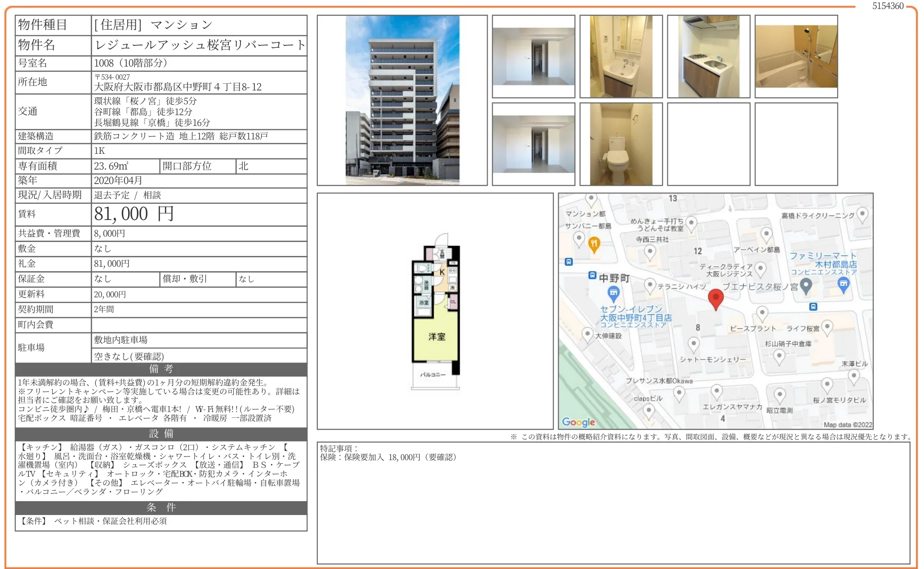Click the ライフ桜宮 map pin
The image size is (924, 569).
coord(827,327)
